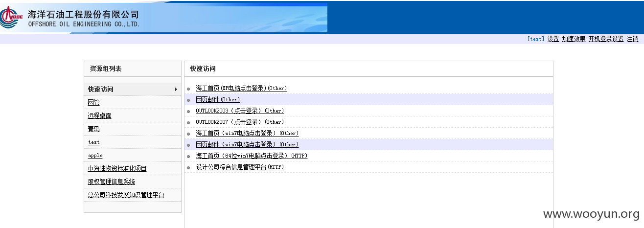The image size is (644, 228).
Task: Open 股权管理信息系统 group
Action: (x=111, y=182)
